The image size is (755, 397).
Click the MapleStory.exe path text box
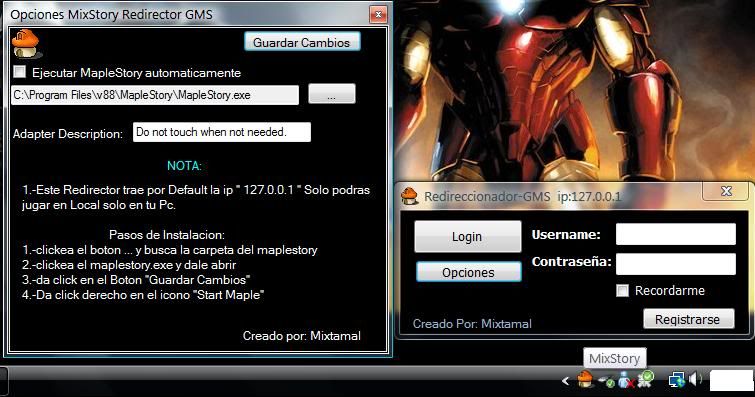coord(155,95)
